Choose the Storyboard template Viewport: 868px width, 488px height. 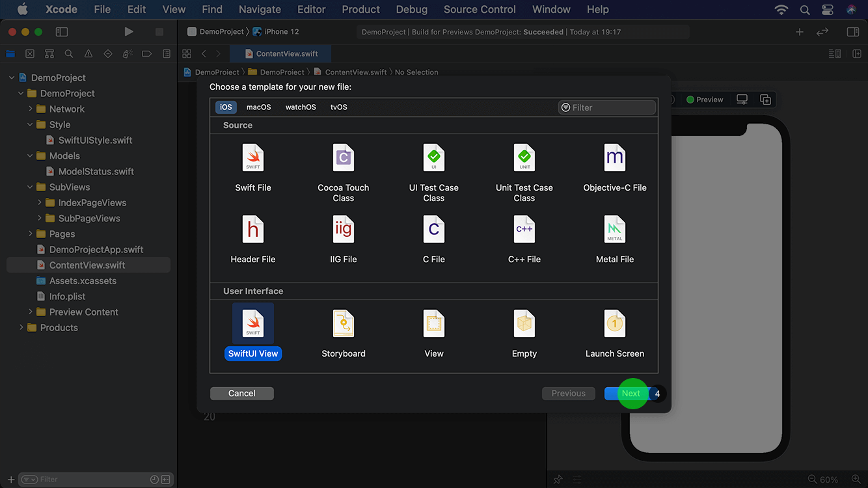[x=344, y=334]
